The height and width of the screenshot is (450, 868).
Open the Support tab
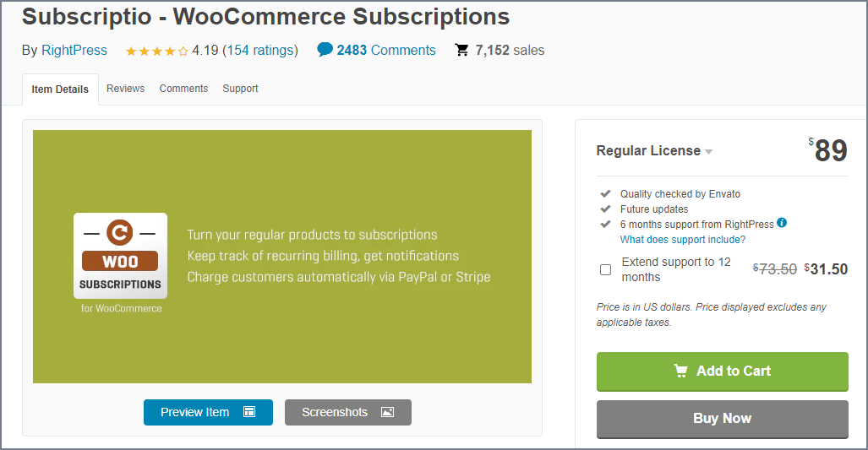click(240, 89)
